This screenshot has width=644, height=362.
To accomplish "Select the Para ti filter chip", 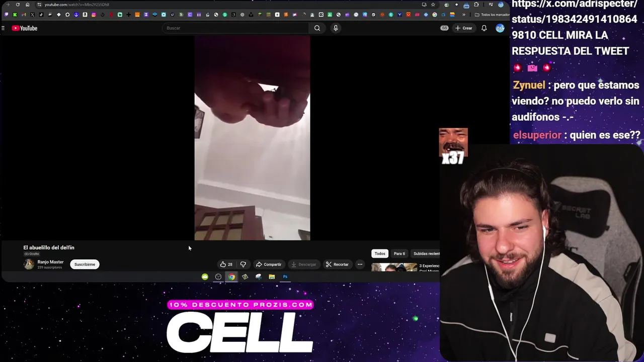I will click(399, 253).
